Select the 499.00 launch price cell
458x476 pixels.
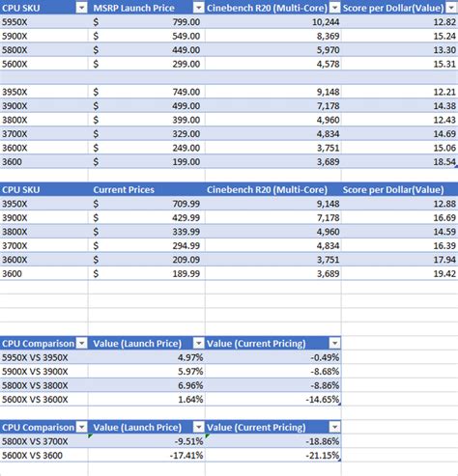coord(147,105)
